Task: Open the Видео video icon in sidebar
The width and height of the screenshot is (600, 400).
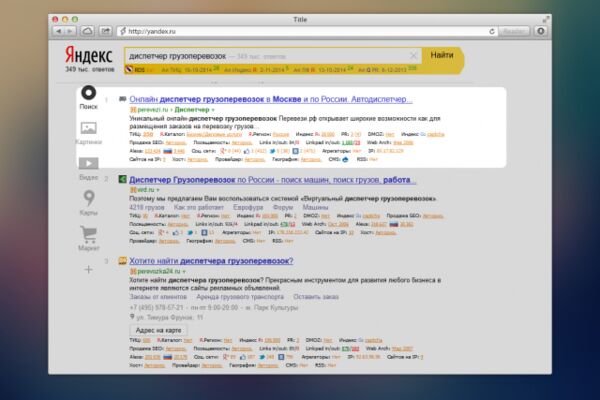Action: [x=88, y=163]
